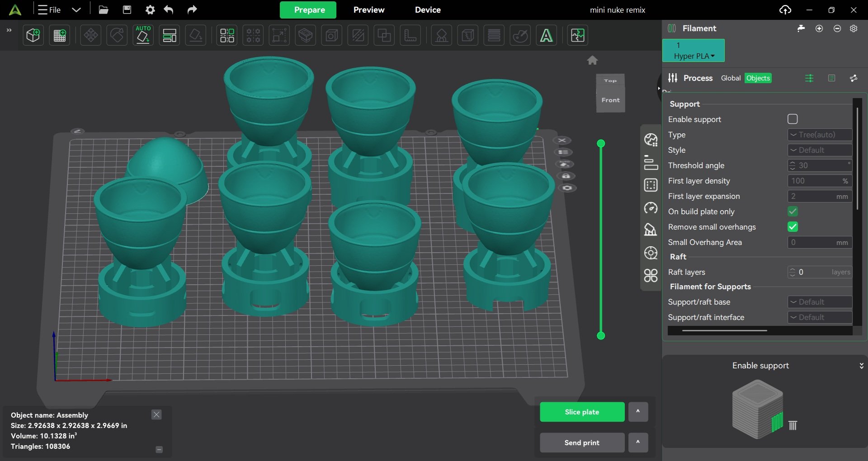Open the File menu

pyautogui.click(x=50, y=10)
